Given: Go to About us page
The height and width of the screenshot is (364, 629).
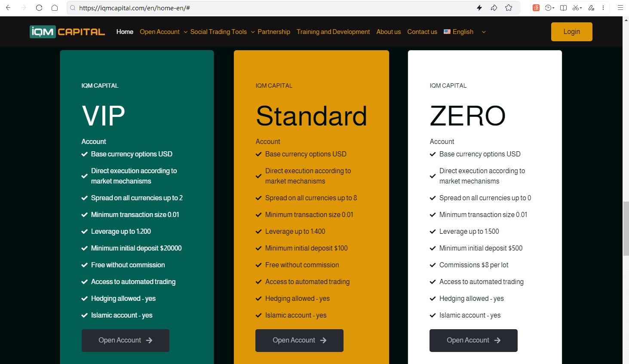Looking at the screenshot, I should [x=389, y=32].
